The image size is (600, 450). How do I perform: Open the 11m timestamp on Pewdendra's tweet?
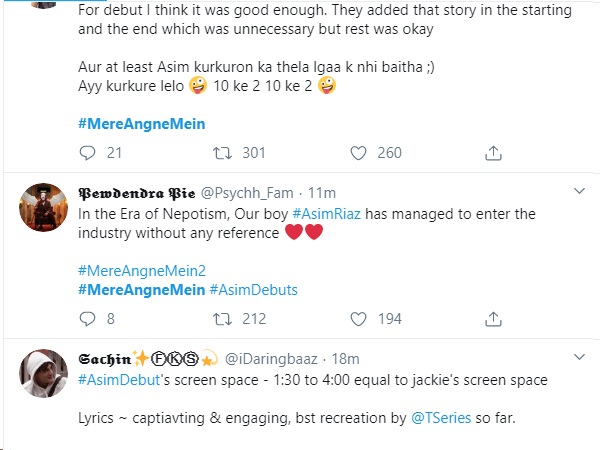pyautogui.click(x=322, y=193)
